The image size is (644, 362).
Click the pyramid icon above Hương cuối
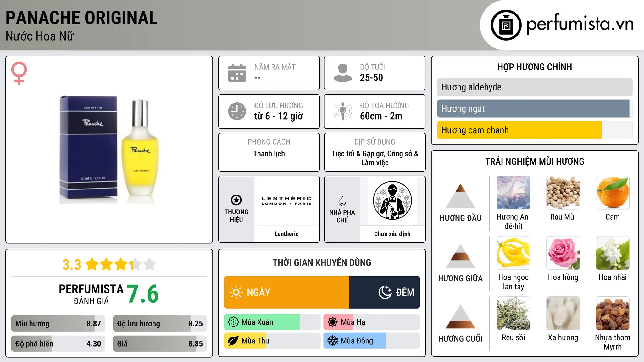pyautogui.click(x=460, y=316)
